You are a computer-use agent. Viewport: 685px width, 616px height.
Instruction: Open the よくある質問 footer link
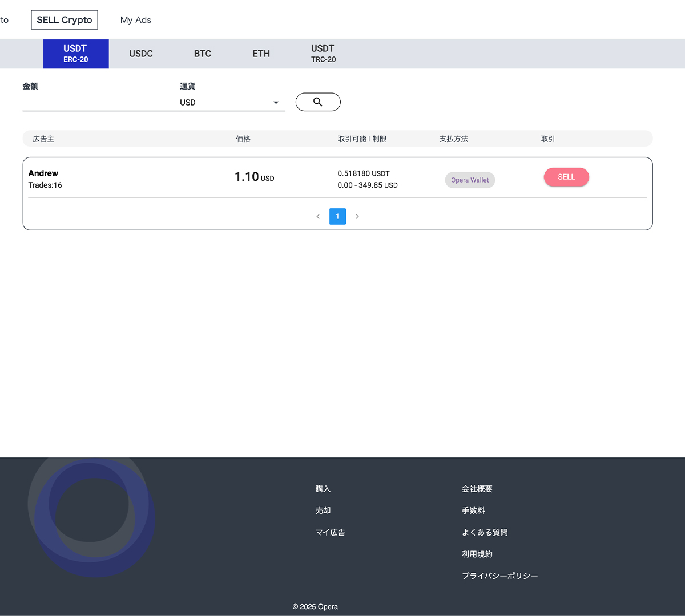pos(485,532)
